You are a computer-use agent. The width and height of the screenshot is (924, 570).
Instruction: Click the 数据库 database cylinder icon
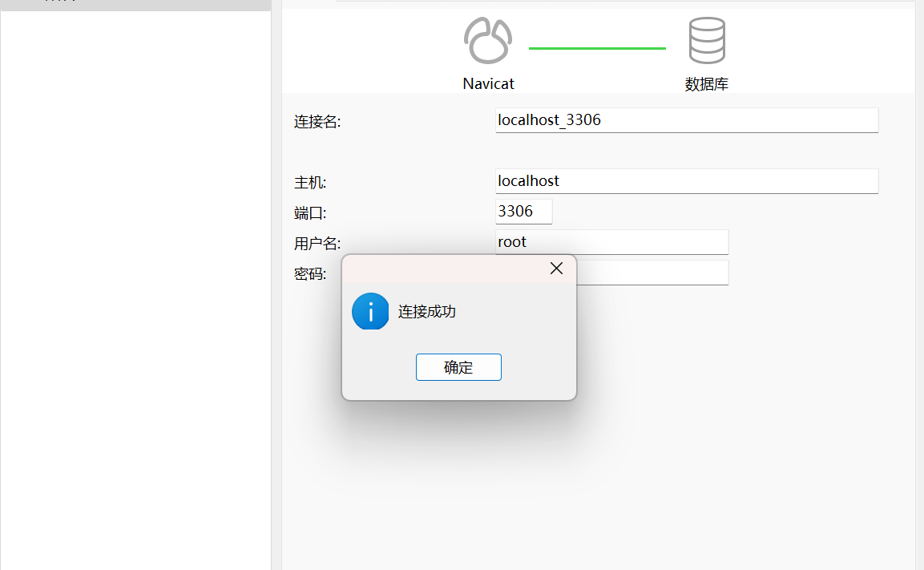click(707, 38)
